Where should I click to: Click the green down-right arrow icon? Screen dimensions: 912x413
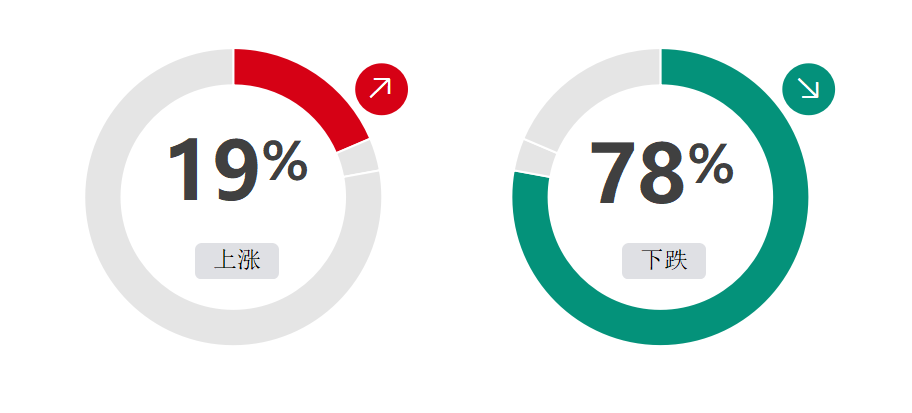click(808, 89)
